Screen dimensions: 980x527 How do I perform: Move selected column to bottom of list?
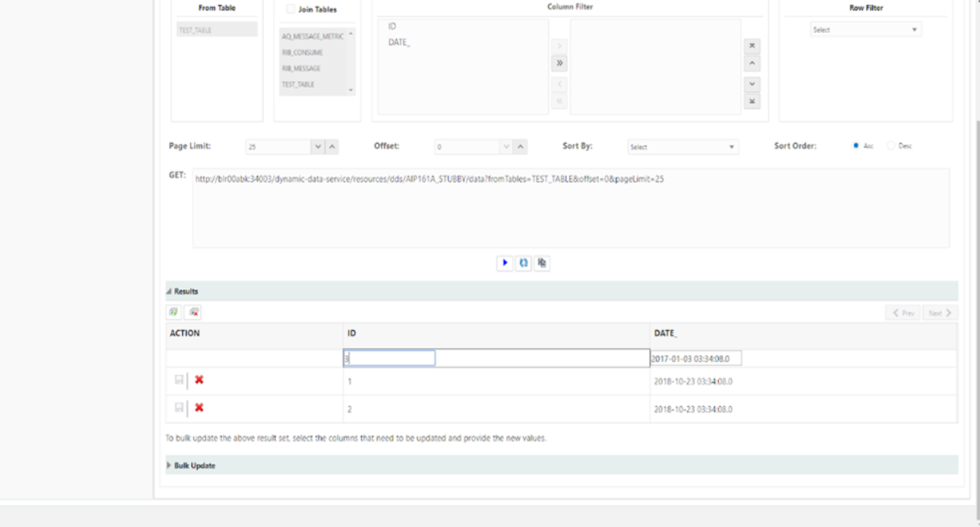click(x=752, y=101)
